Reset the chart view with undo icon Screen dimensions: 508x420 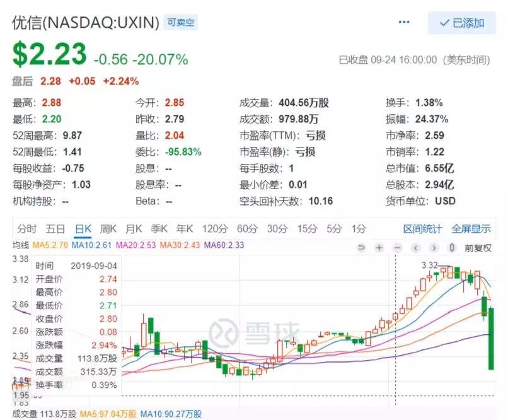(361, 248)
